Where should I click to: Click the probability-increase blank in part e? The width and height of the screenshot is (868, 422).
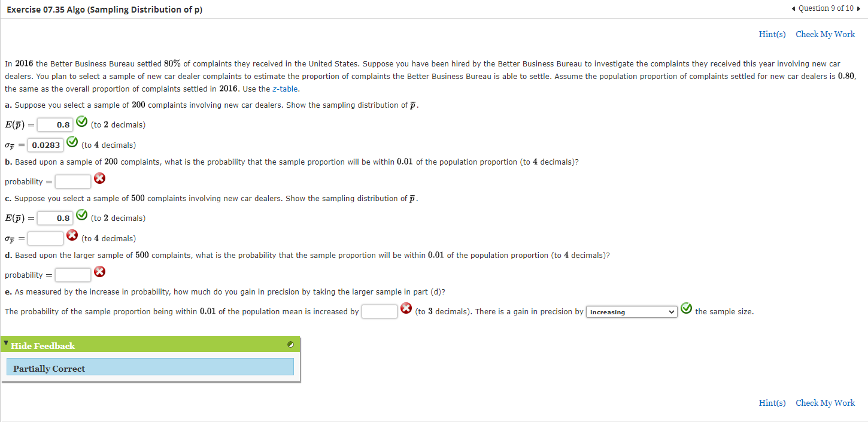coord(380,311)
